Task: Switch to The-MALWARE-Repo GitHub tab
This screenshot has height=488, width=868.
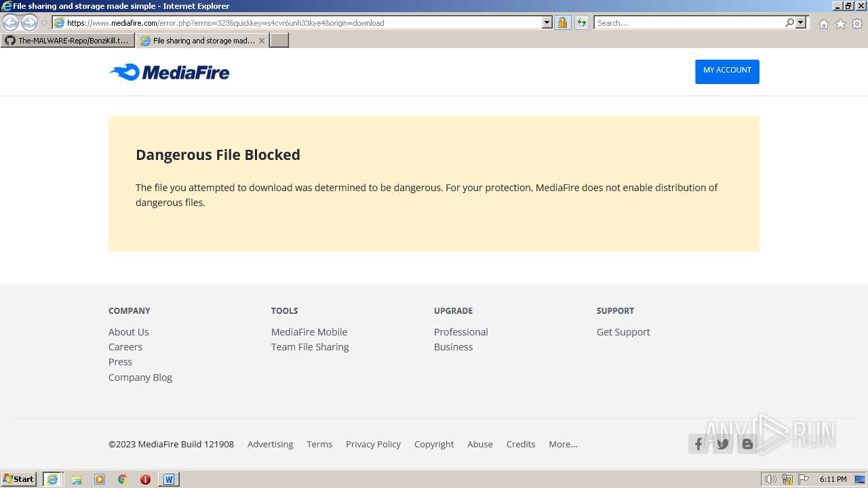Action: click(x=68, y=41)
